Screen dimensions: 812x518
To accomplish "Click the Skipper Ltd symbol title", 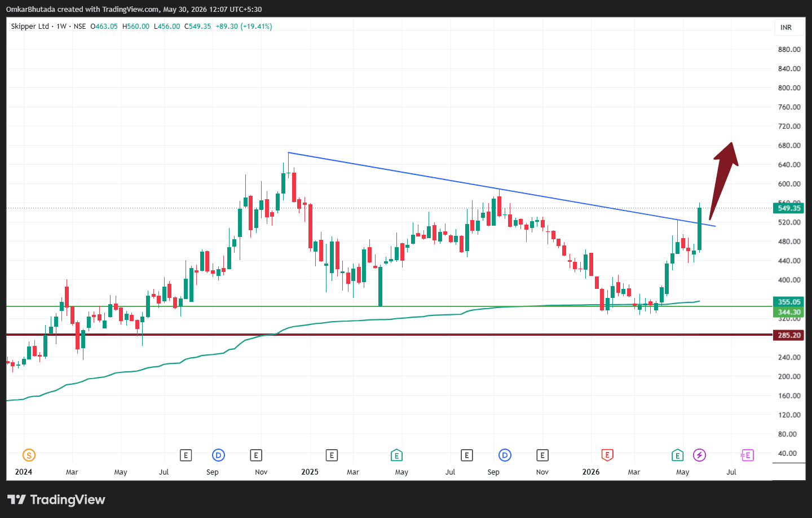I will coord(30,27).
